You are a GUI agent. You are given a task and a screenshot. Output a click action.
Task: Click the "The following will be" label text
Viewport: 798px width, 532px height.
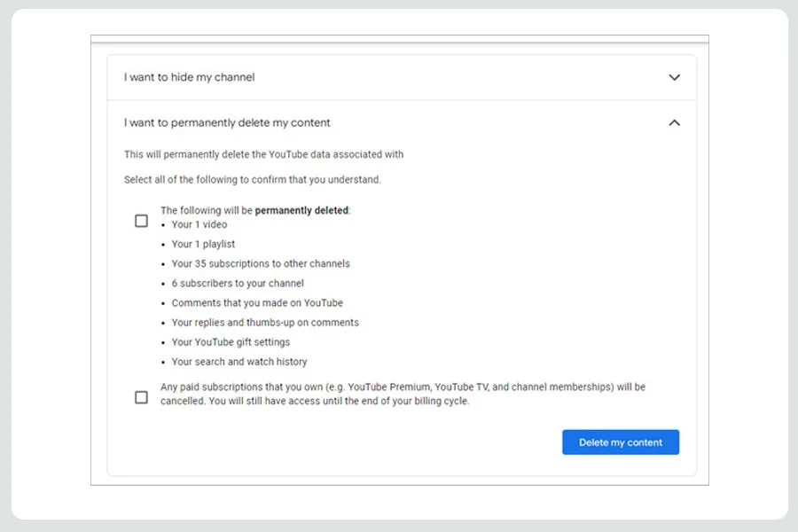(x=207, y=210)
